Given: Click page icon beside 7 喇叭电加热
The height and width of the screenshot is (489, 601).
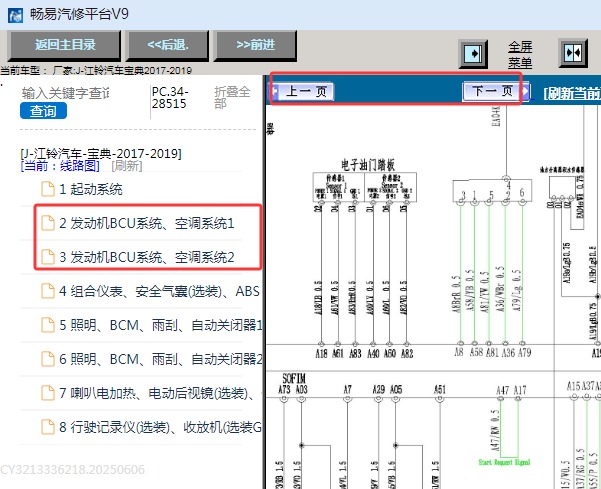Looking at the screenshot, I should click(x=48, y=393).
